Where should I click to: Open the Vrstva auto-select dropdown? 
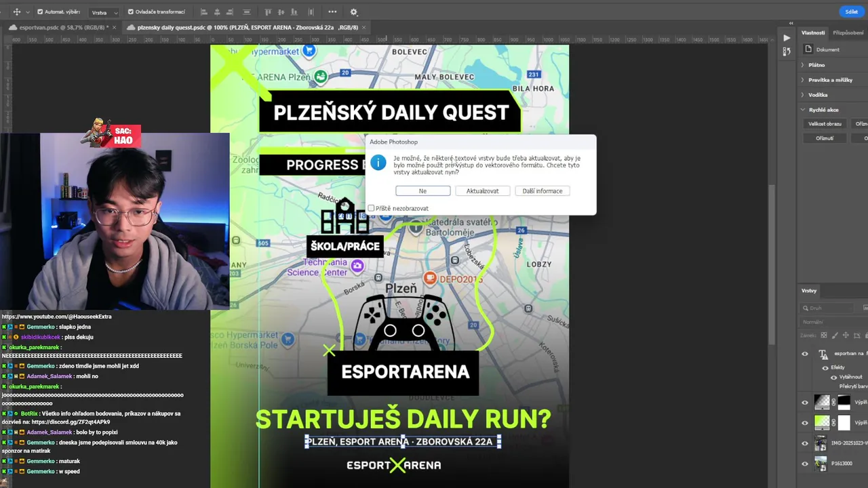[104, 12]
